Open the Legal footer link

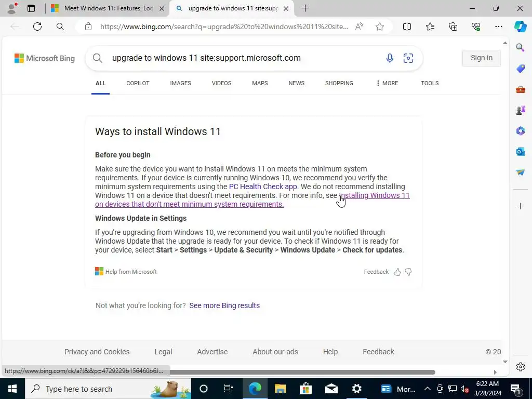pyautogui.click(x=163, y=352)
